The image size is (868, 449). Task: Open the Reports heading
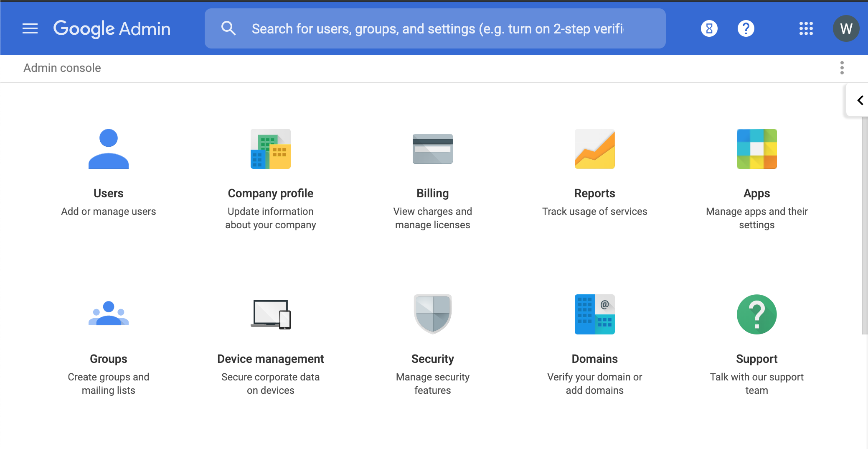click(x=595, y=193)
